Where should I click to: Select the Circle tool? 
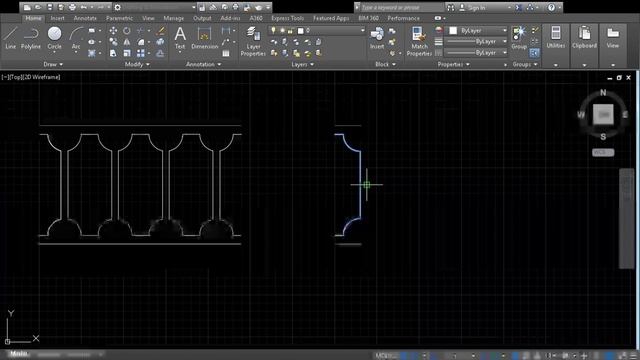pos(54,38)
